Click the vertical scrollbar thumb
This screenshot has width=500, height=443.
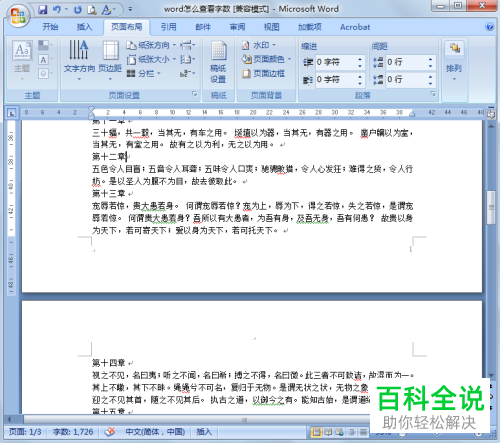click(x=491, y=207)
